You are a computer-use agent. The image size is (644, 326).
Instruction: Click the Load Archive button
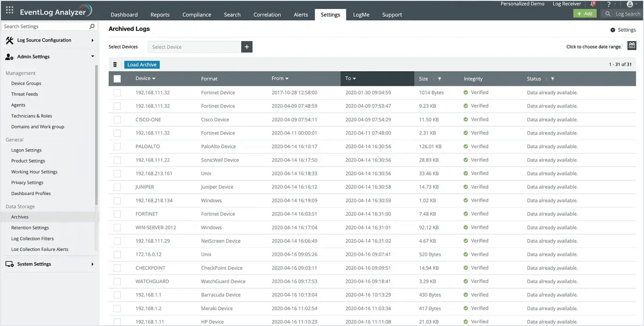pyautogui.click(x=142, y=65)
